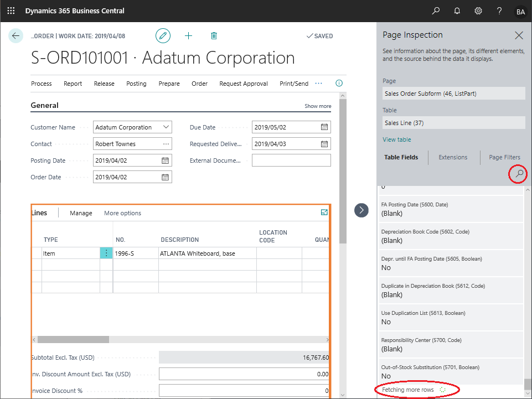
Task: Show more actions ellipsis in action bar
Action: coord(318,84)
